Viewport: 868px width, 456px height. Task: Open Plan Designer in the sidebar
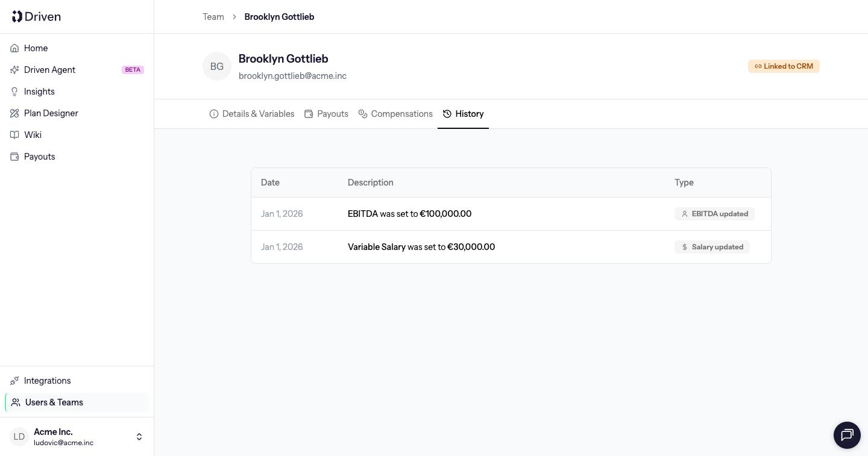(x=77, y=113)
